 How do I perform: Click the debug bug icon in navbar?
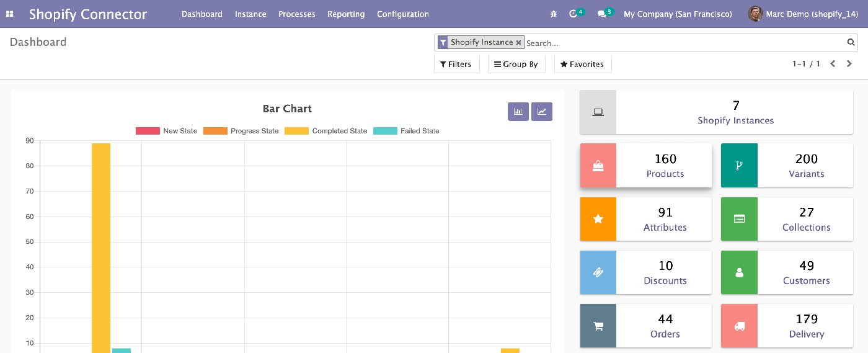pyautogui.click(x=554, y=14)
